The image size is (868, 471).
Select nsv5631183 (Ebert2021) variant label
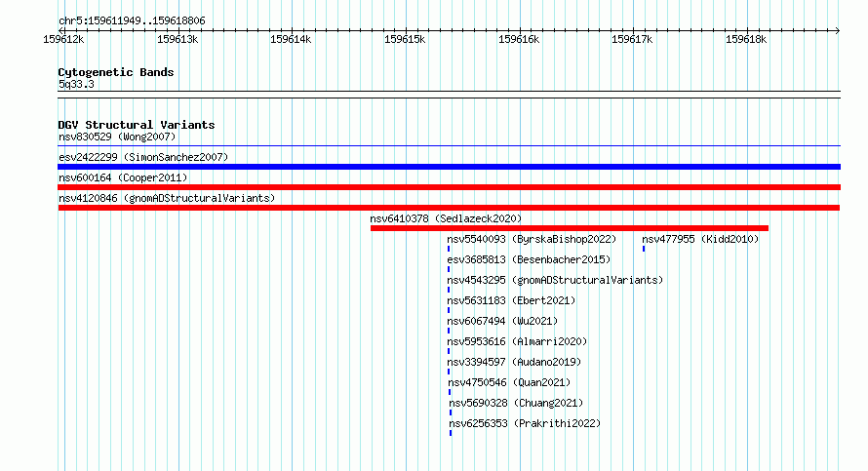click(x=511, y=300)
